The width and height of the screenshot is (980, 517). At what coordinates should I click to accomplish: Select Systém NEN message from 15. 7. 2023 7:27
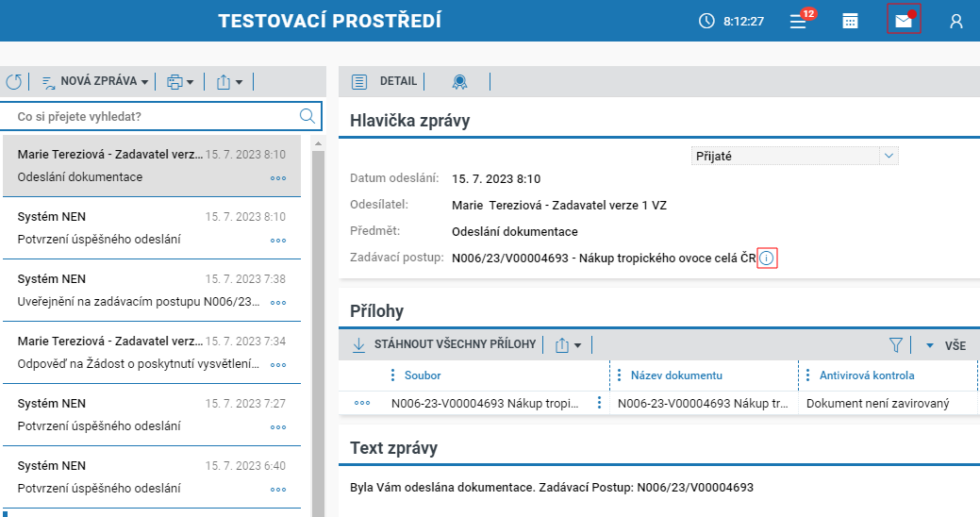pyautogui.click(x=152, y=415)
